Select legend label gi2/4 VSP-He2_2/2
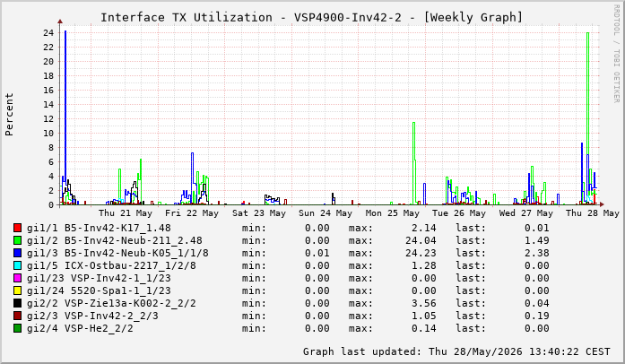The height and width of the screenshot is (364, 625). point(80,328)
